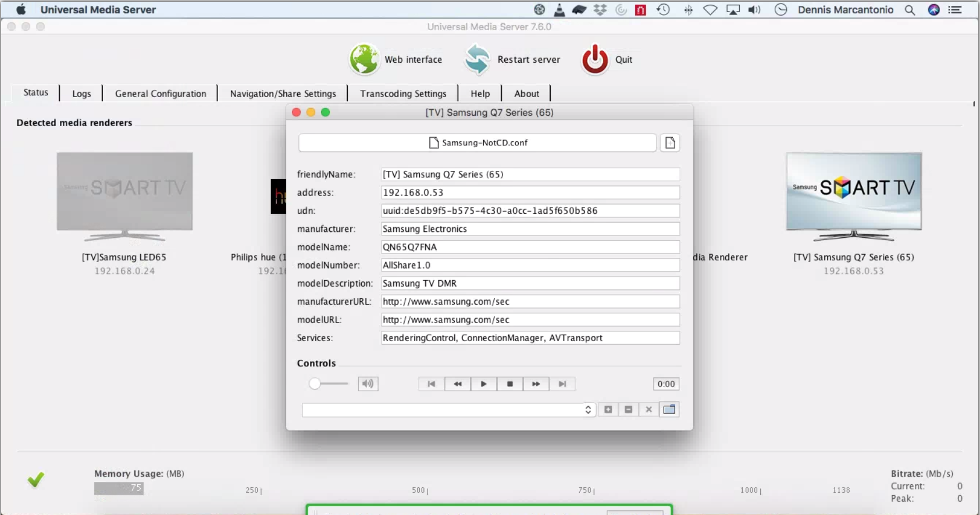Open the Wi-Fi status menu
The height and width of the screenshot is (515, 980).
pyautogui.click(x=710, y=10)
